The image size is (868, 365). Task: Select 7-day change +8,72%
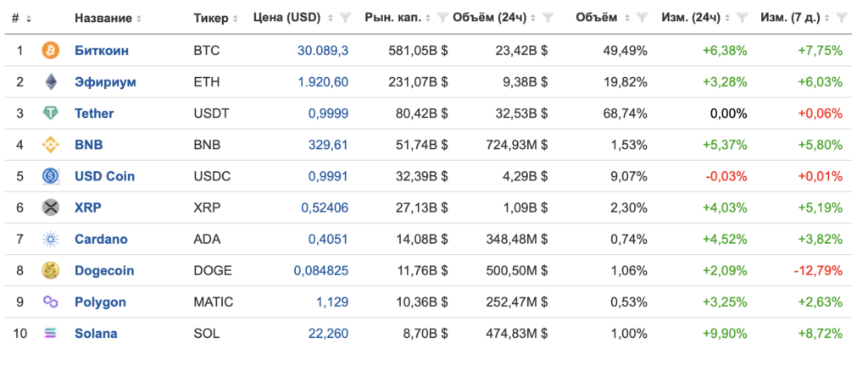820,334
